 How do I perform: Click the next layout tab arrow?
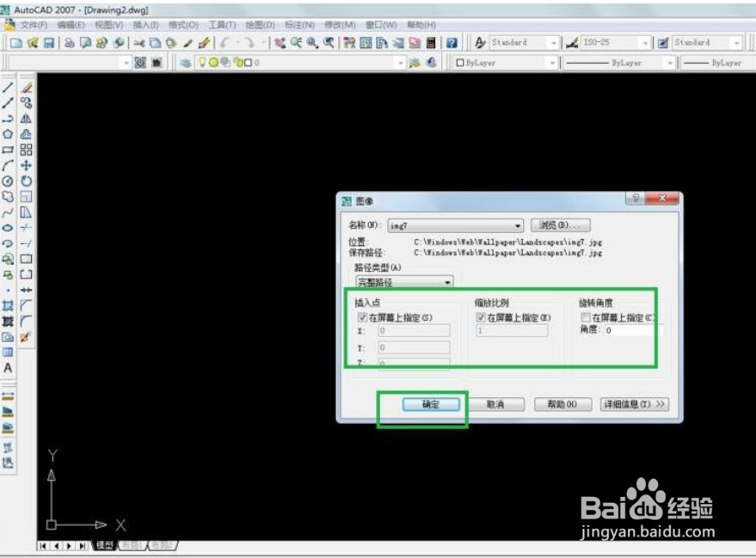(69, 546)
